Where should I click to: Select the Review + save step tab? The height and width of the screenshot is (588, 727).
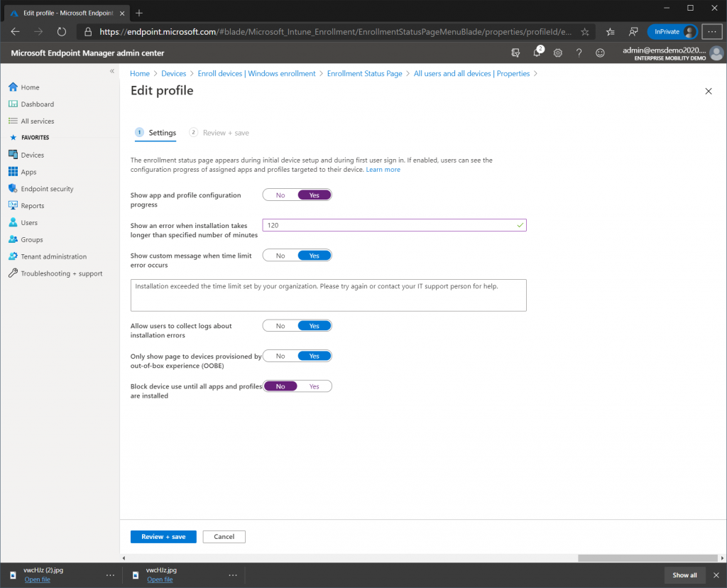click(219, 133)
